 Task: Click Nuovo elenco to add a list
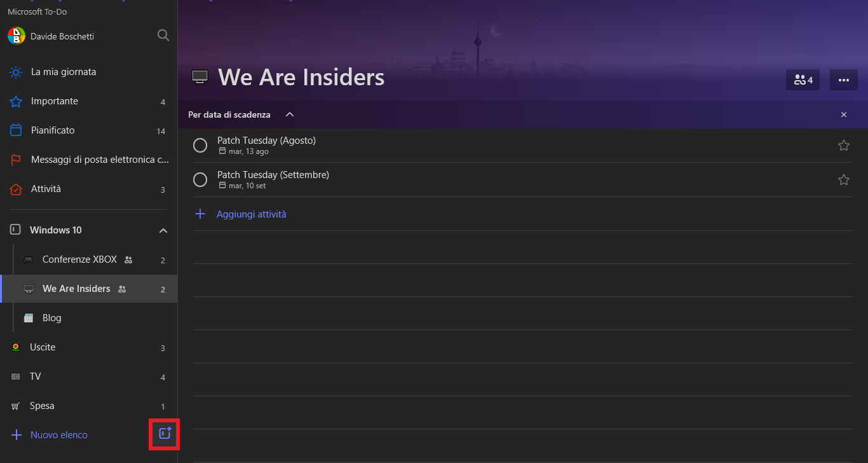pyautogui.click(x=59, y=435)
